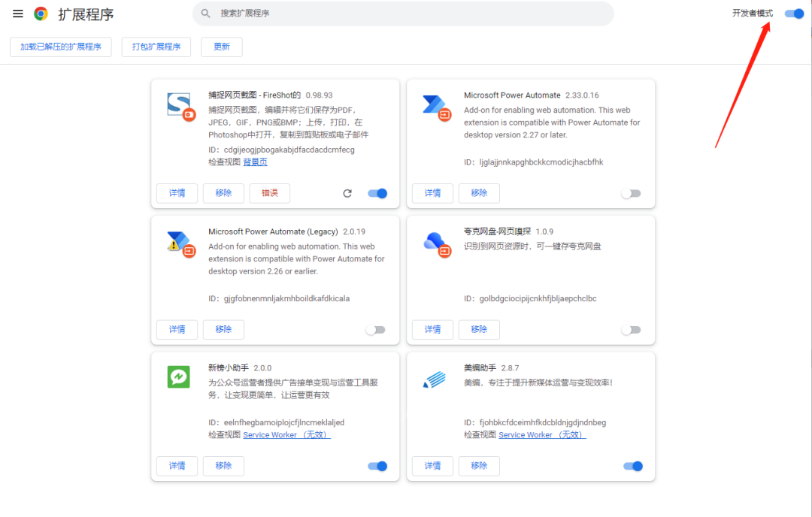View 错误 for FireShot extension

[269, 193]
